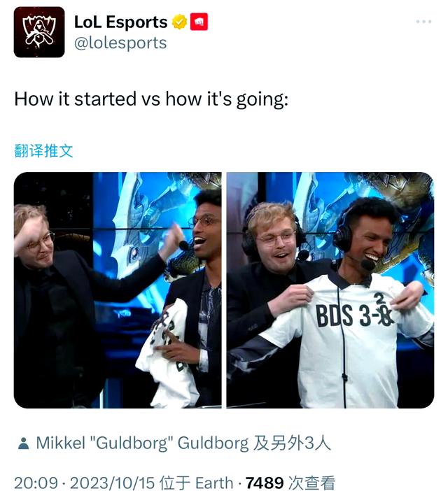Click the BDS 3-2 text on shirt
448x491 pixels.
pos(354,313)
